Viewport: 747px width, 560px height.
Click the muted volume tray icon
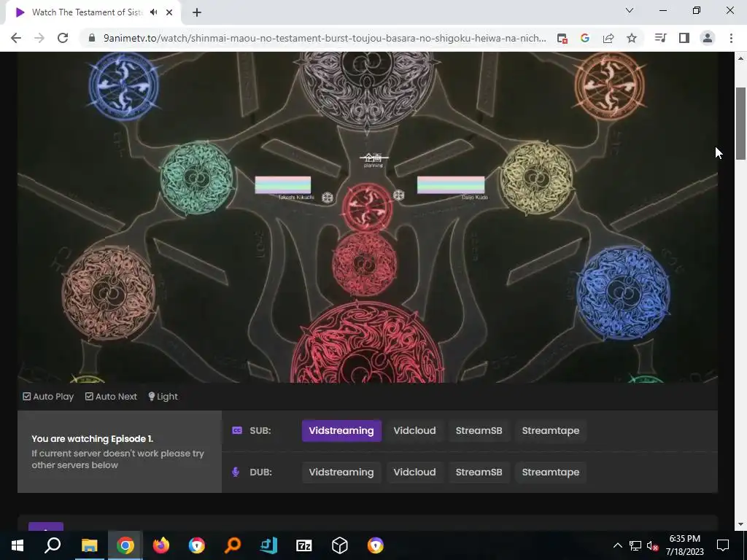click(653, 545)
